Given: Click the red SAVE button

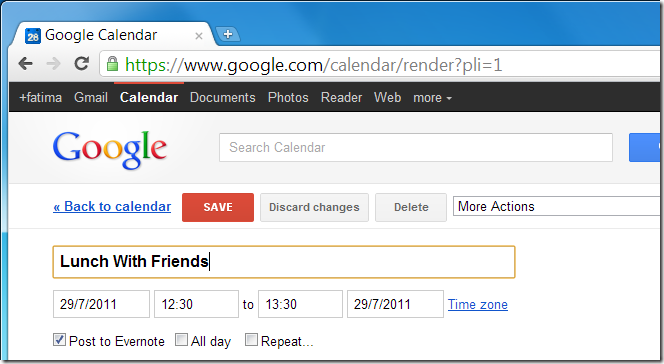Looking at the screenshot, I should click(218, 207).
